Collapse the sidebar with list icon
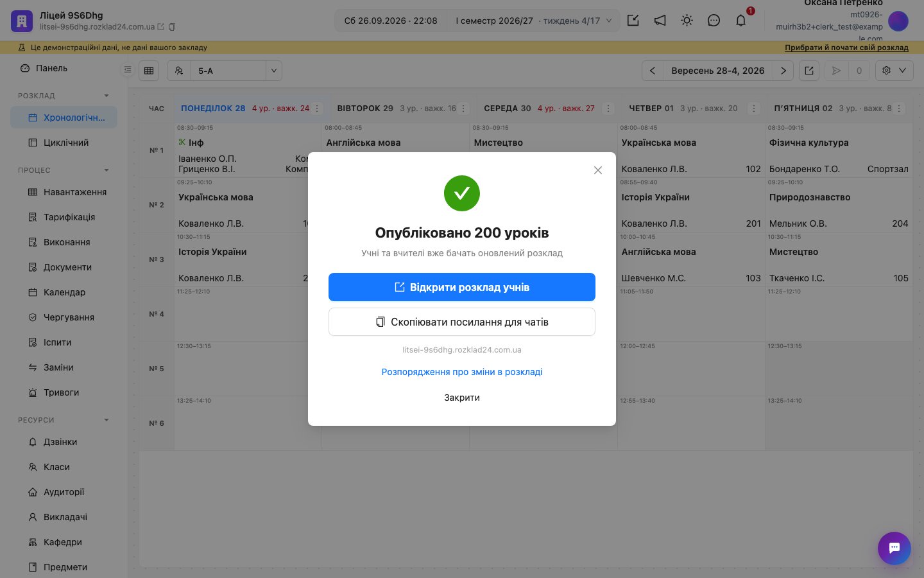 (x=128, y=69)
